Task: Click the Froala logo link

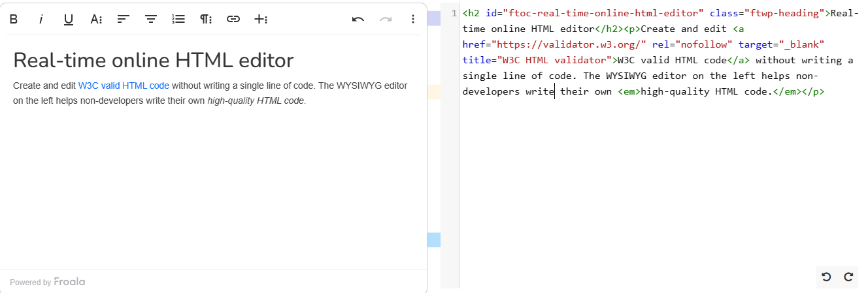Action: click(69, 282)
